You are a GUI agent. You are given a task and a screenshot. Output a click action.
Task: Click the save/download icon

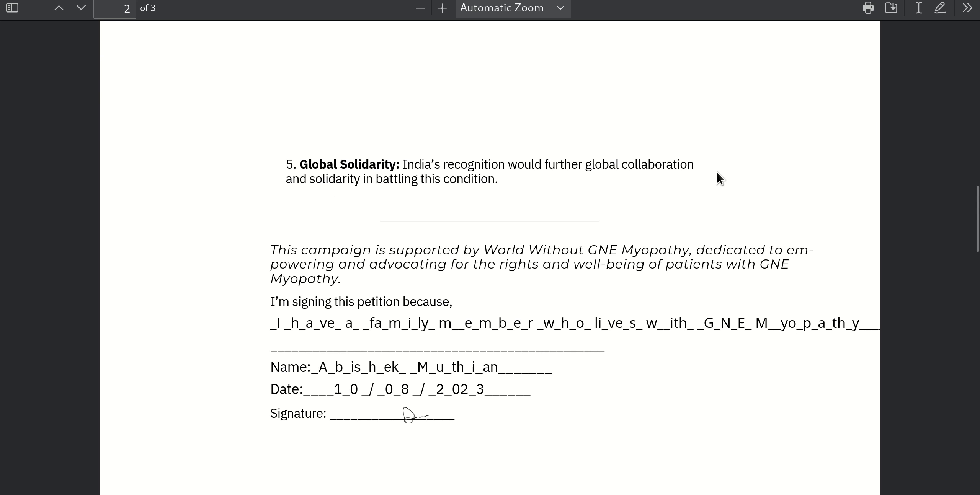click(x=892, y=8)
